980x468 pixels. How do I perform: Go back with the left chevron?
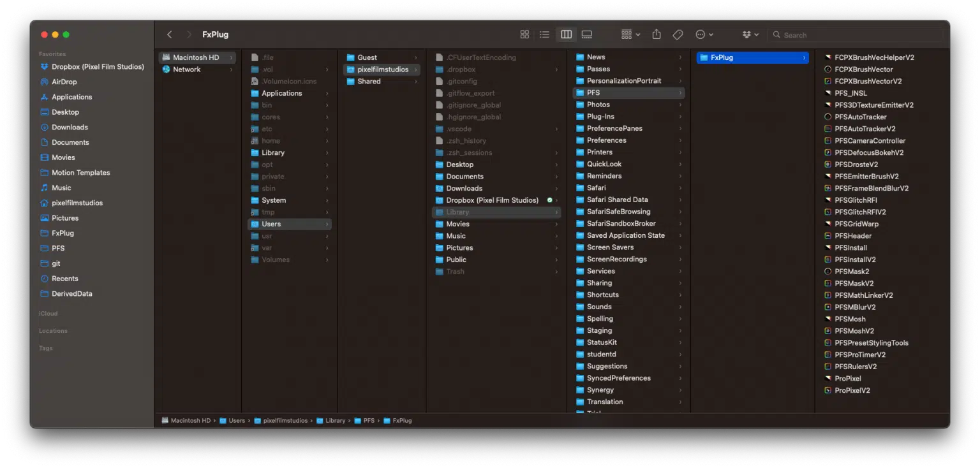tap(169, 34)
